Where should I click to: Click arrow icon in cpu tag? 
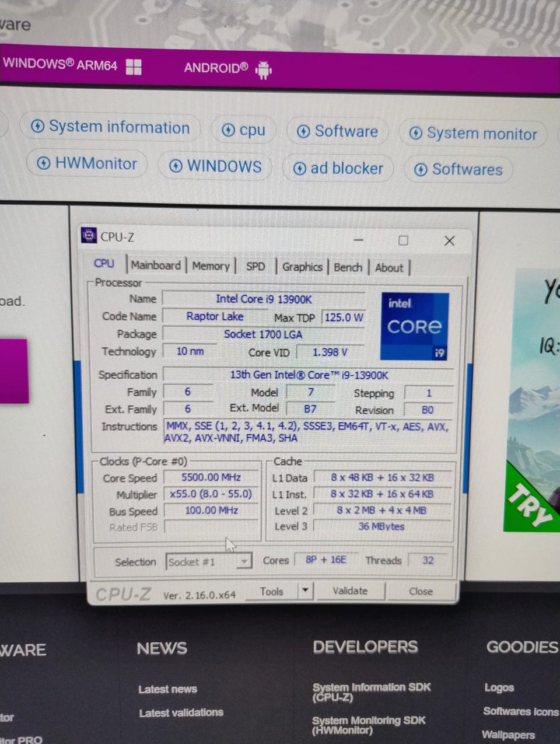[x=229, y=130]
